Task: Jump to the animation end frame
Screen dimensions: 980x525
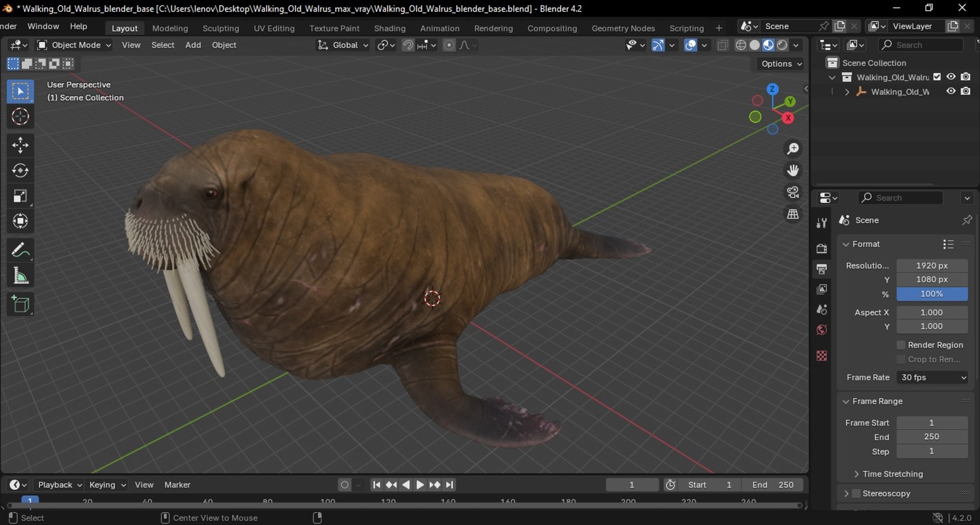Action: pos(450,485)
